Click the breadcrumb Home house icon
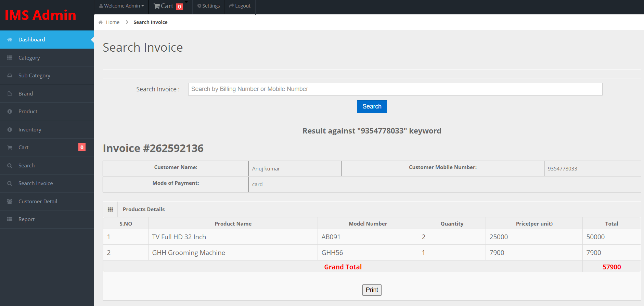Viewport: 644px width, 306px height. pos(101,22)
